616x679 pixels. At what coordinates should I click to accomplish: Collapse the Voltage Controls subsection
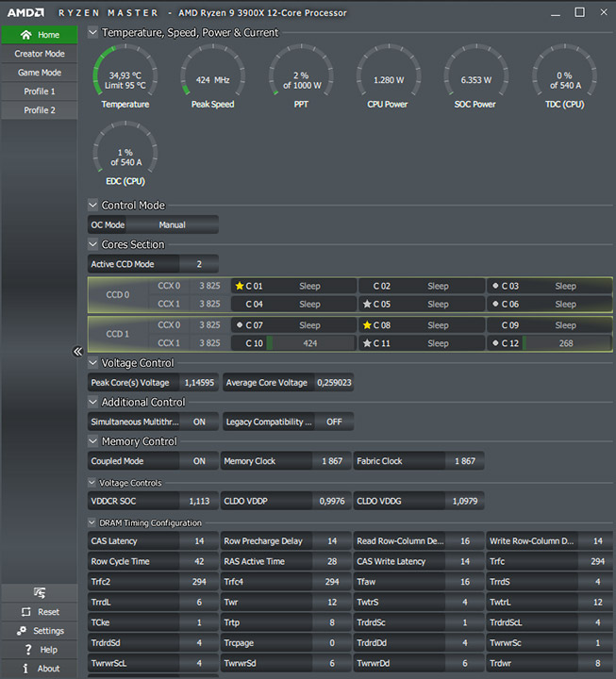point(92,483)
